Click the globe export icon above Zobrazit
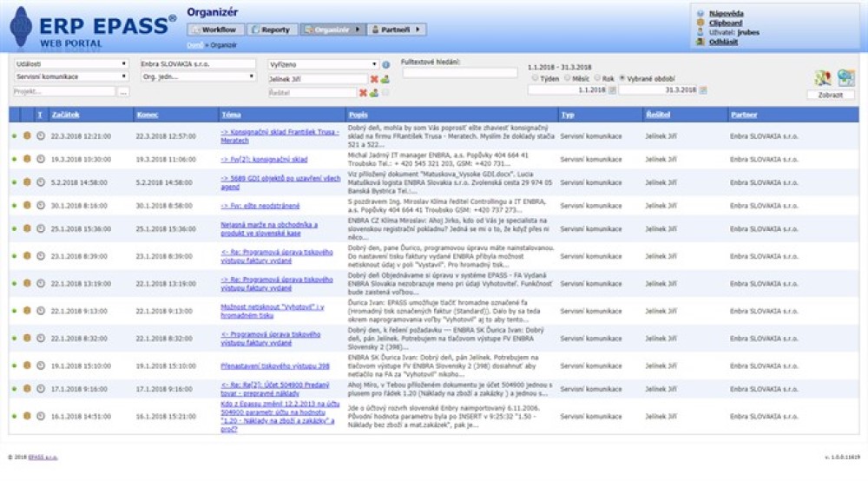The height and width of the screenshot is (481, 868). click(845, 78)
